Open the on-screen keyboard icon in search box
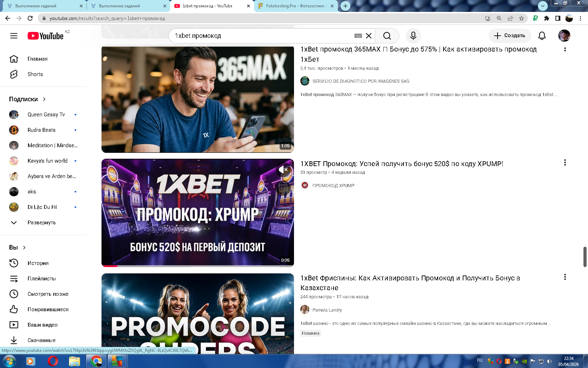588x368 pixels. 358,36
